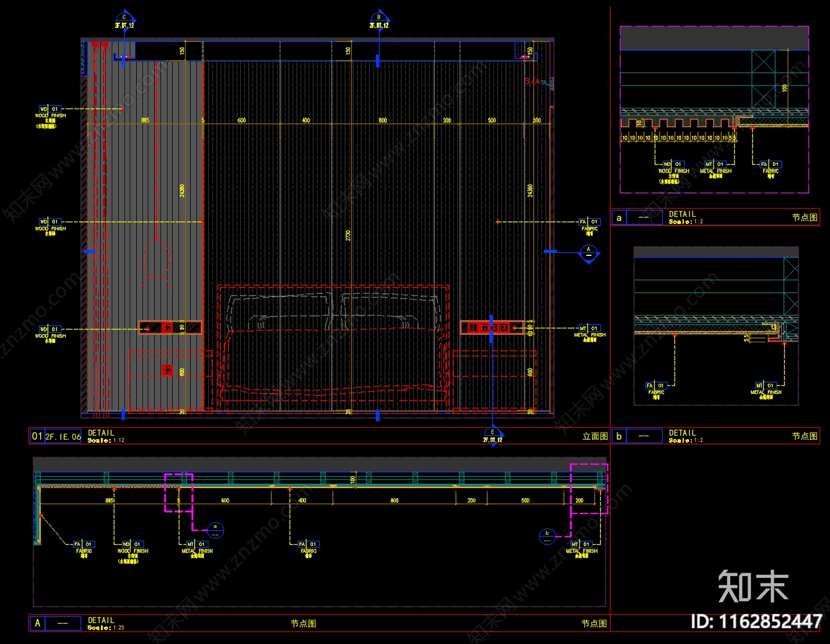Click the middle '节点图' label in the bottom title bar

click(304, 623)
